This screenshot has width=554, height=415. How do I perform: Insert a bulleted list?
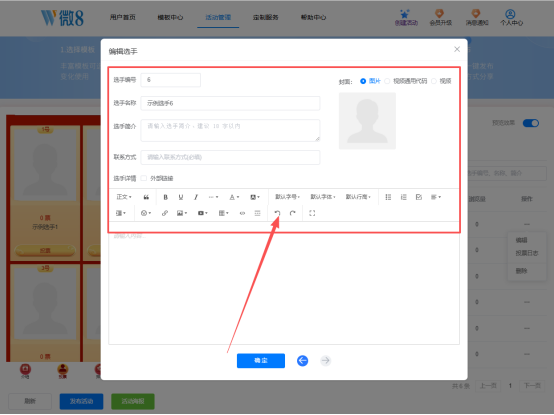[x=388, y=197]
